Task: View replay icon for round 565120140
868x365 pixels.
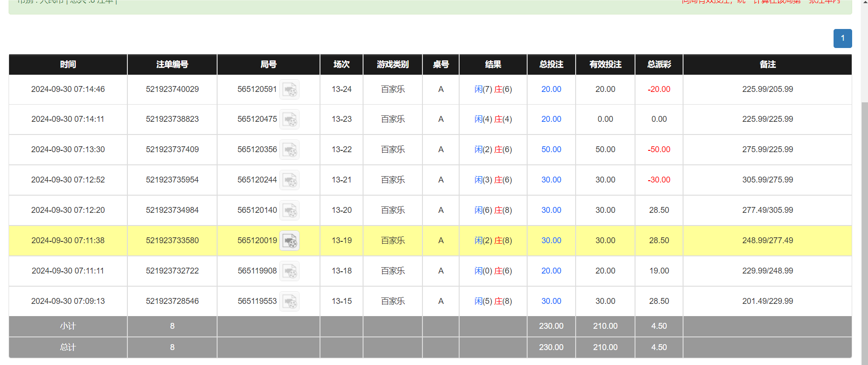Action: pyautogui.click(x=289, y=211)
